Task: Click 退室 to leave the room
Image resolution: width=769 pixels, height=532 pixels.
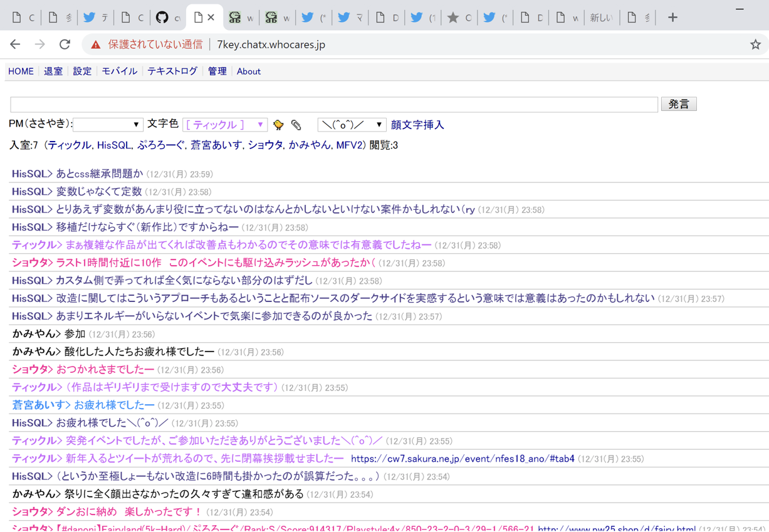Action: point(53,71)
